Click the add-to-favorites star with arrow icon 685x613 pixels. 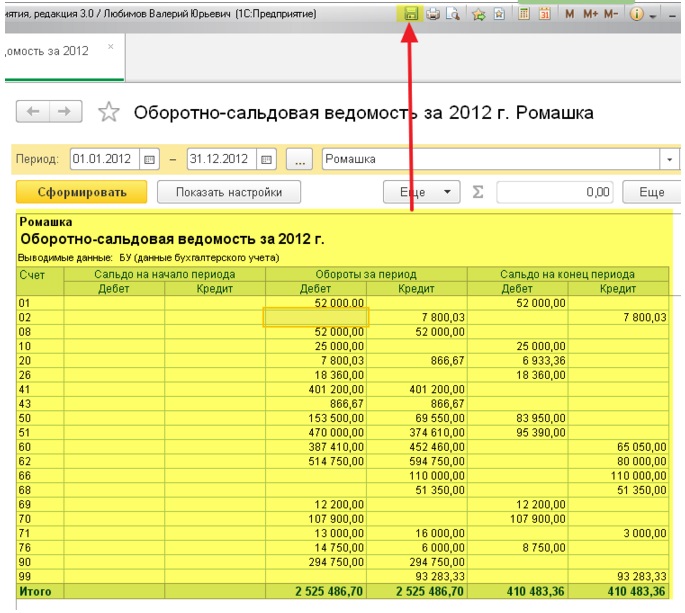click(479, 14)
